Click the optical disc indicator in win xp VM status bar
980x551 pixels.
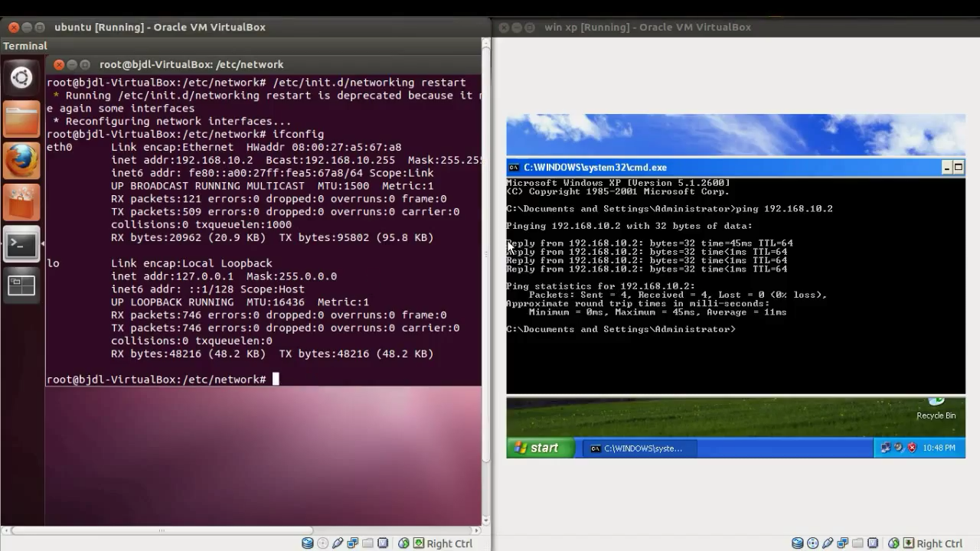coord(812,543)
